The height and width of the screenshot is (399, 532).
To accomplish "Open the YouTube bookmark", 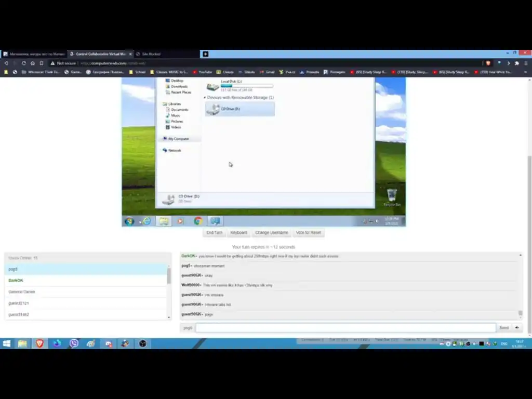I will [x=203, y=72].
